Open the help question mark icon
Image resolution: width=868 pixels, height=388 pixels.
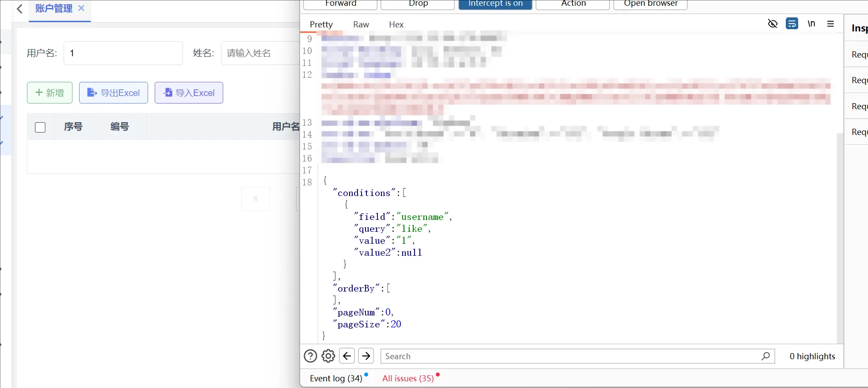310,356
